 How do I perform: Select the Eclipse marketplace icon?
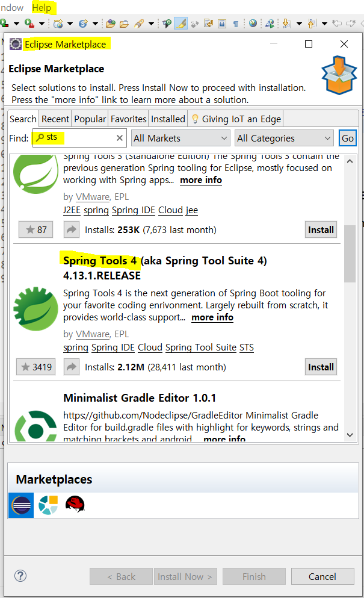pos(21,505)
